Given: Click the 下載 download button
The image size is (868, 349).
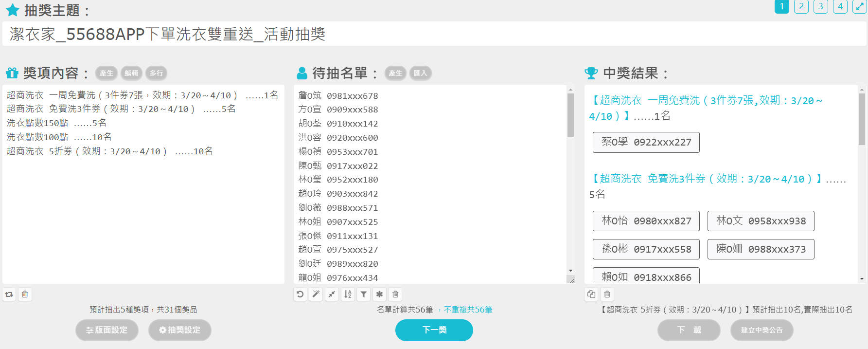Looking at the screenshot, I should pos(689,330).
